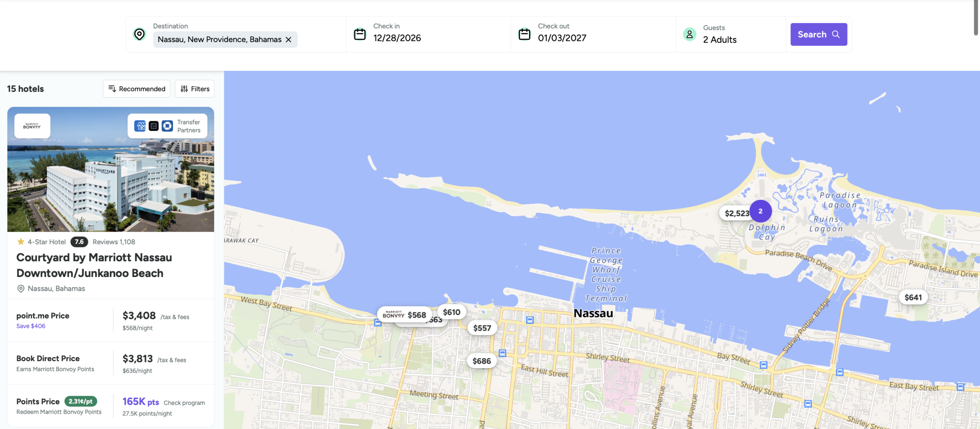This screenshot has height=429, width=980.
Task: Open the Courtyard by Marriott Nassau hotel title
Action: [94, 265]
